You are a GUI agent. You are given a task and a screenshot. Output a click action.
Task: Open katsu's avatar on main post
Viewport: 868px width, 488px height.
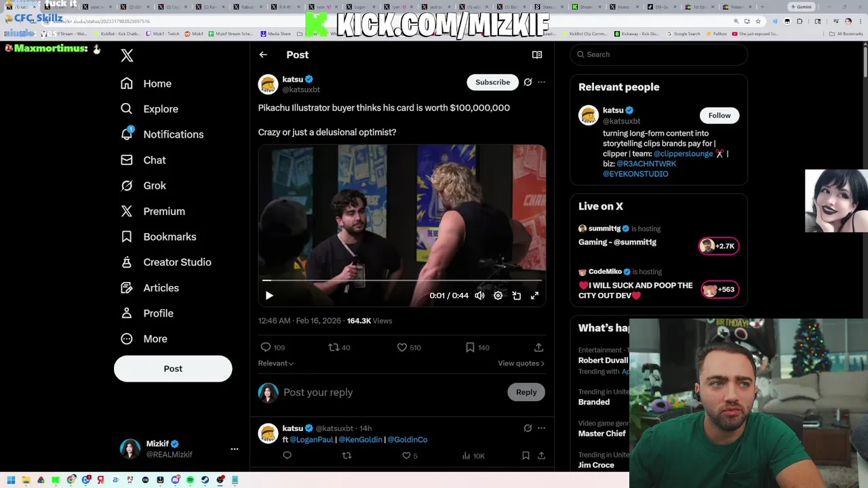click(269, 84)
